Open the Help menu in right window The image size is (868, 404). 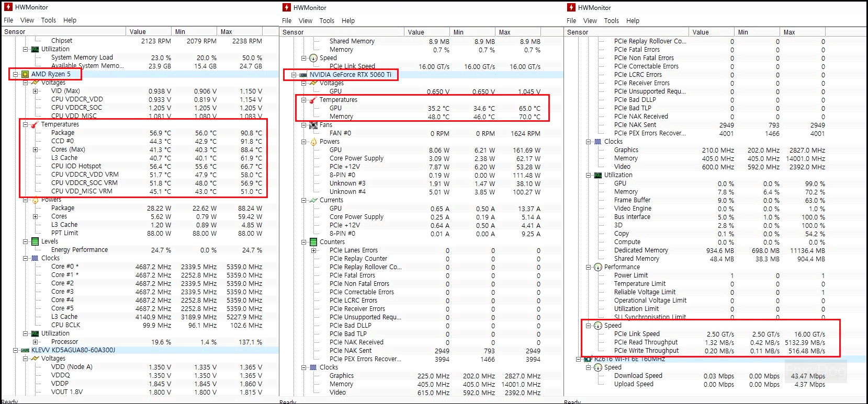pyautogui.click(x=633, y=21)
